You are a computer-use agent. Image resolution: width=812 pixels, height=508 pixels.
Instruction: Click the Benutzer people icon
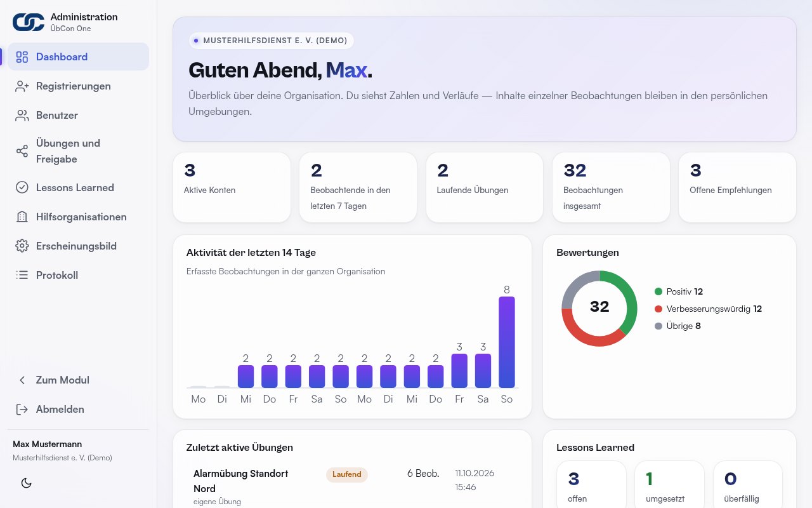pos(22,116)
